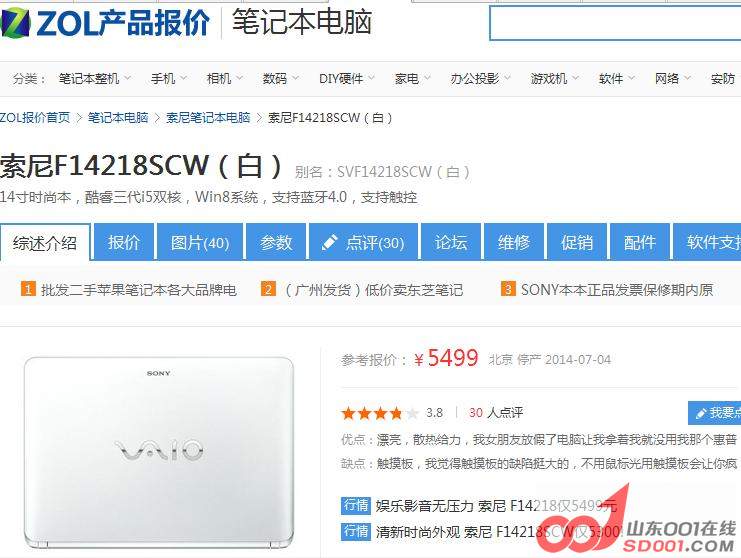Click the orange number 3 ad badge
This screenshot has width=741, height=558.
pos(508,289)
